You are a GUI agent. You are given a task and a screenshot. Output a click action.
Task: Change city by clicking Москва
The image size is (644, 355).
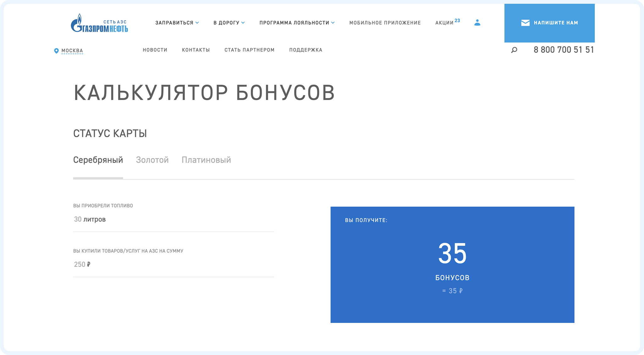[x=72, y=51]
